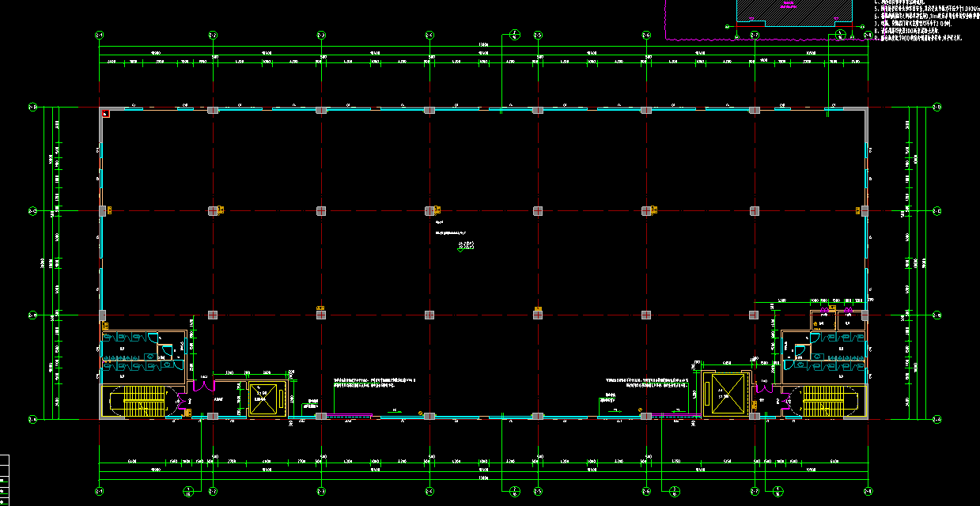Click the red symbol in the top-left building corner
This screenshot has width=980, height=506.
(x=105, y=115)
